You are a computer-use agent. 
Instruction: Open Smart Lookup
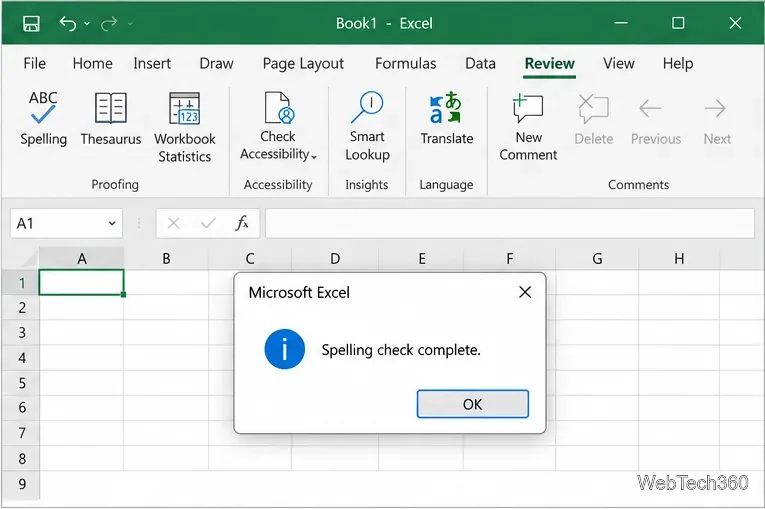click(367, 126)
